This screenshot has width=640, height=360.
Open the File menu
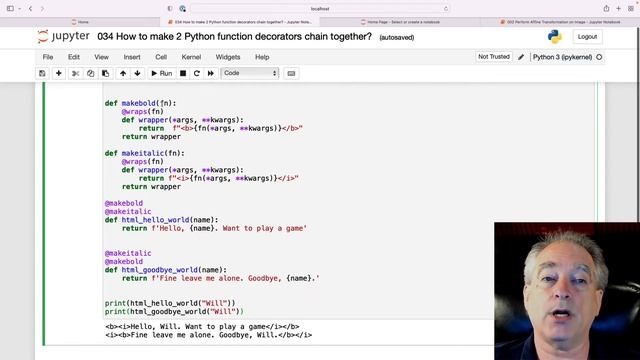48,57
